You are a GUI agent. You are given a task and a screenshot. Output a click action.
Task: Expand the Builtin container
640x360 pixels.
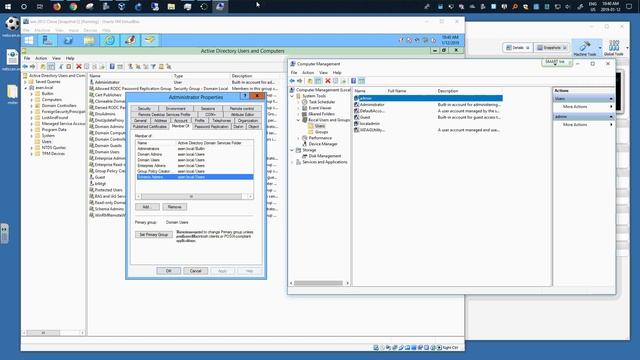point(31,94)
